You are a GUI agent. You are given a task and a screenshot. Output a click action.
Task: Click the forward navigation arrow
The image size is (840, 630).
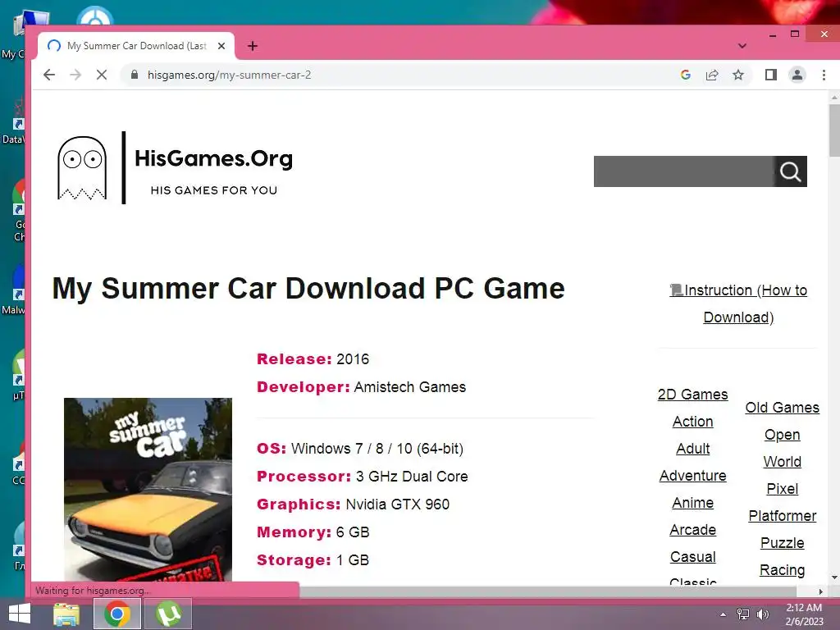(x=75, y=75)
